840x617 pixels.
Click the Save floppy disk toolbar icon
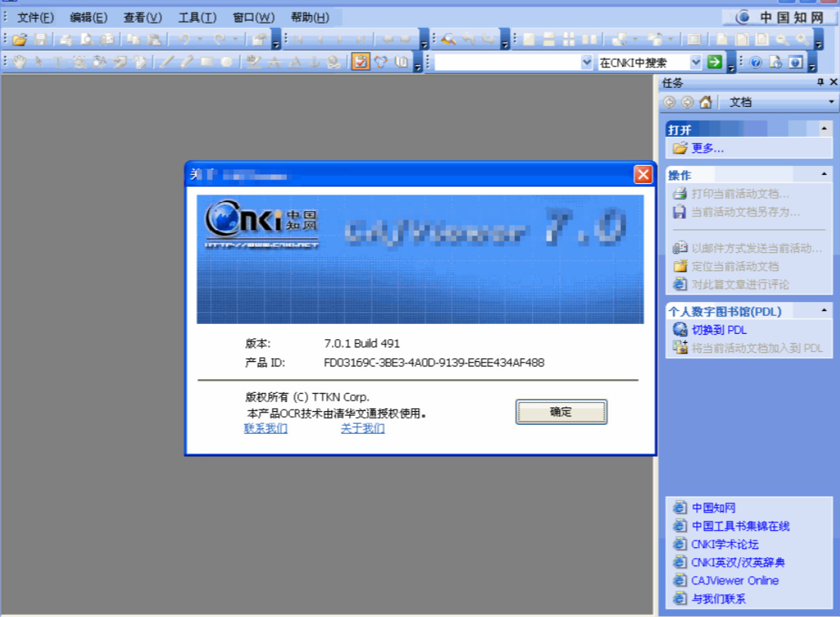tap(40, 39)
